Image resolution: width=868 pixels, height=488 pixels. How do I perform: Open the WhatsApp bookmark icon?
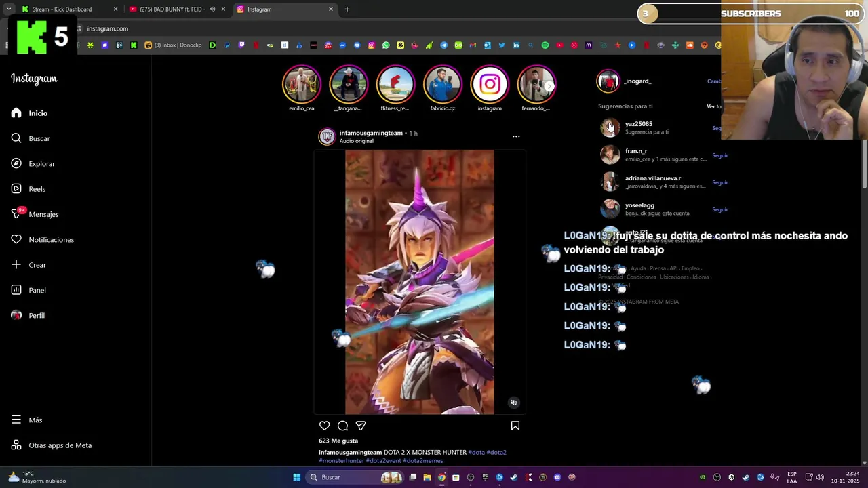click(x=386, y=45)
